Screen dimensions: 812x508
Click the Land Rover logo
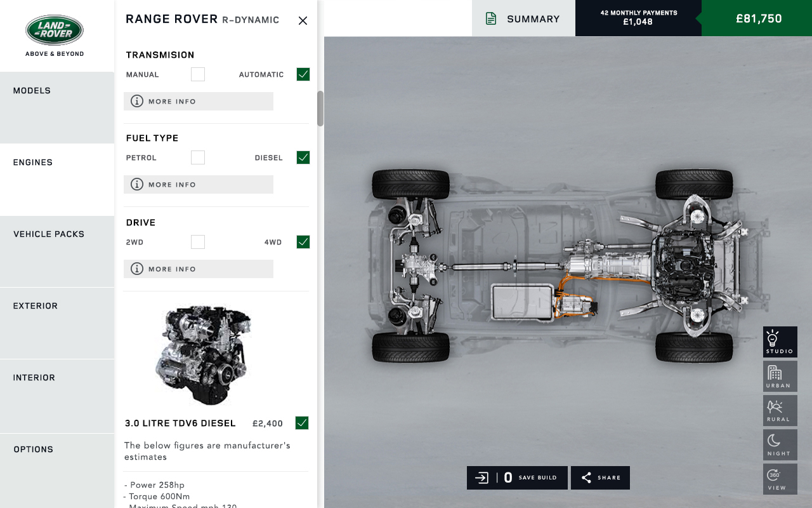(x=55, y=30)
